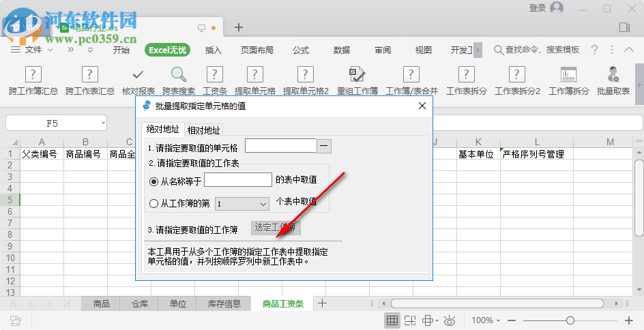Add a new sheet with plus icon
The image size is (644, 330).
[323, 303]
